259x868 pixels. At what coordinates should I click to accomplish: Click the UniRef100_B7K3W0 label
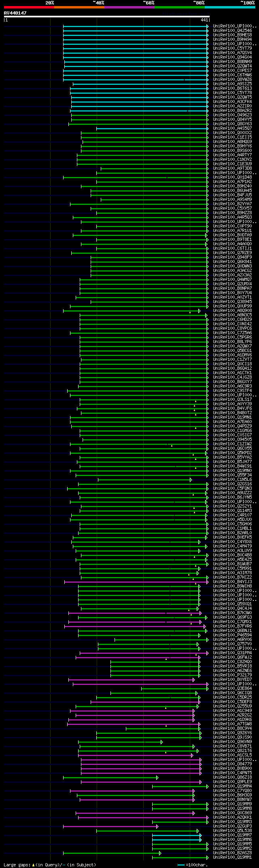click(232, 613)
